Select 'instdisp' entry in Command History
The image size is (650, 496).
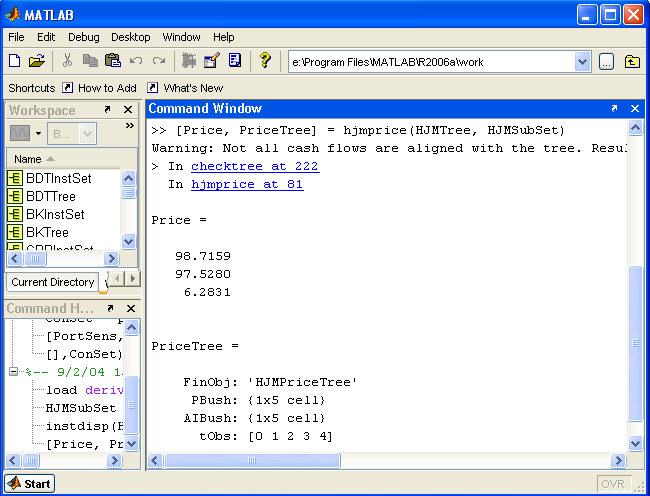click(85, 426)
